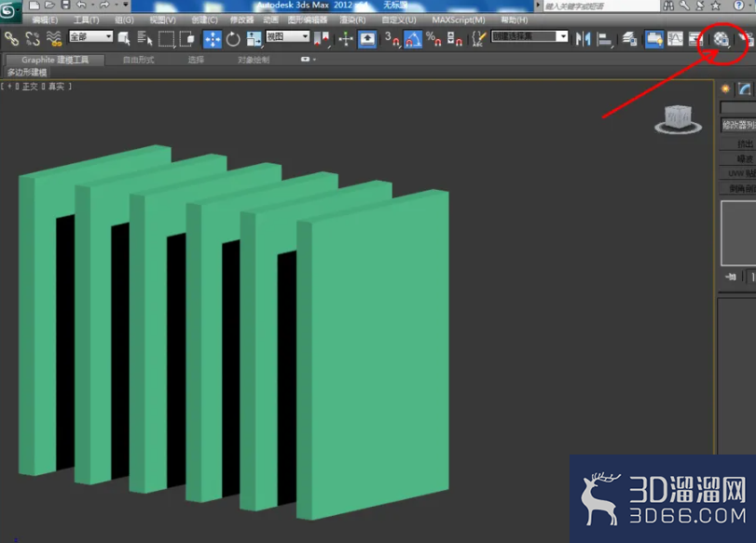Viewport: 756px width, 543px height.
Task: Click the search keyword input field
Action: 601,6
